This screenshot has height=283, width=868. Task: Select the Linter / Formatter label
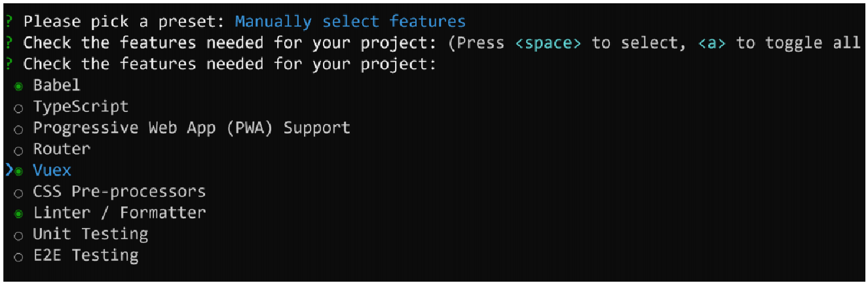click(x=119, y=213)
